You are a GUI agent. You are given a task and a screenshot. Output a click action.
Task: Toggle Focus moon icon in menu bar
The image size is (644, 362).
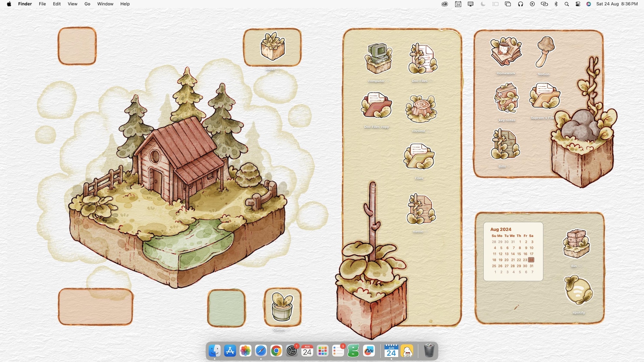[483, 4]
